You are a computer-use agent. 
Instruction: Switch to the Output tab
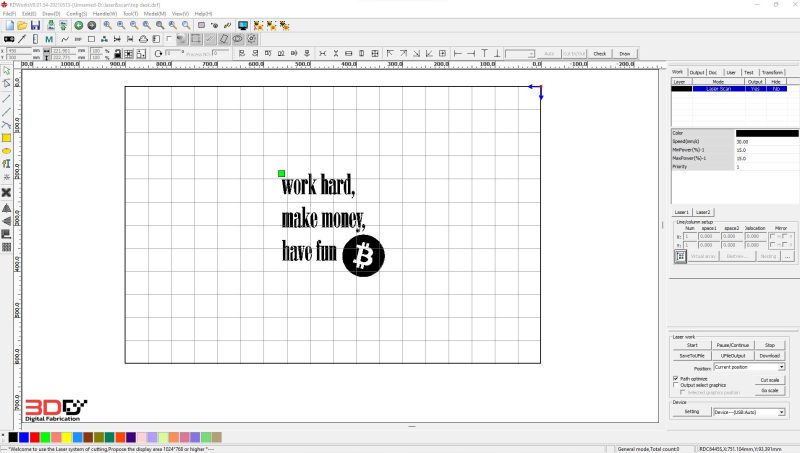pos(696,72)
